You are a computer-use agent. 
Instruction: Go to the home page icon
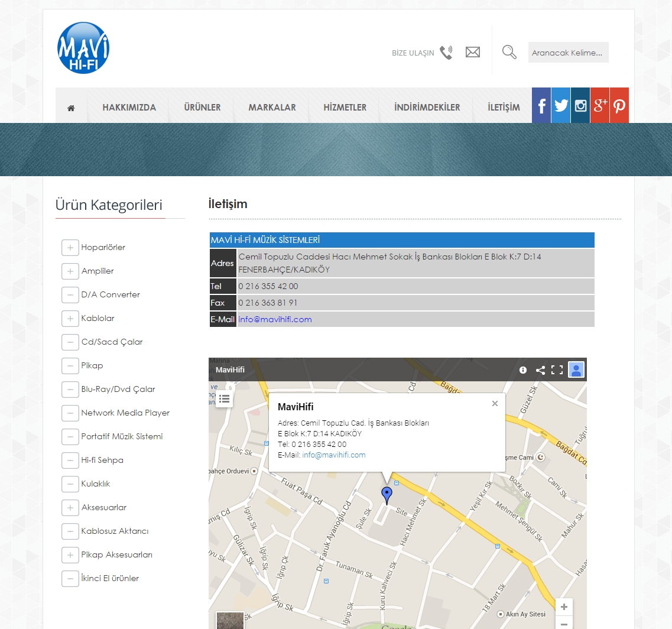tap(71, 108)
